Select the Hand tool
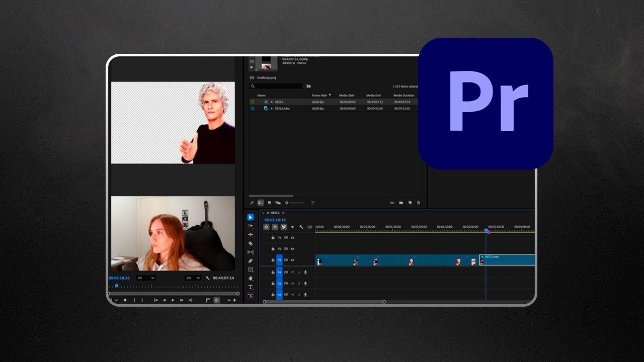Screen dimensions: 644x362 click(251, 279)
